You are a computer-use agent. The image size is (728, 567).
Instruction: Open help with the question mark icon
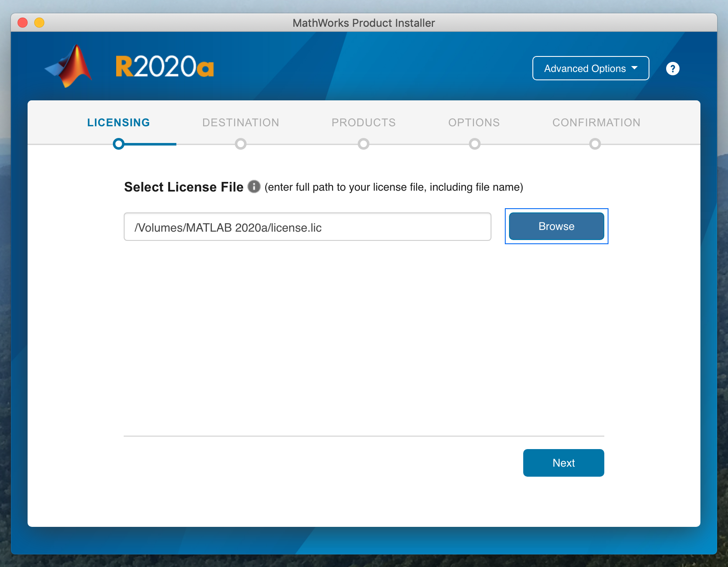click(x=672, y=69)
